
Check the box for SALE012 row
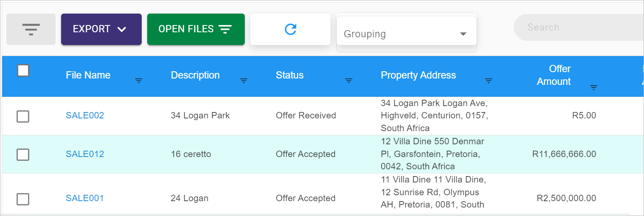[23, 154]
